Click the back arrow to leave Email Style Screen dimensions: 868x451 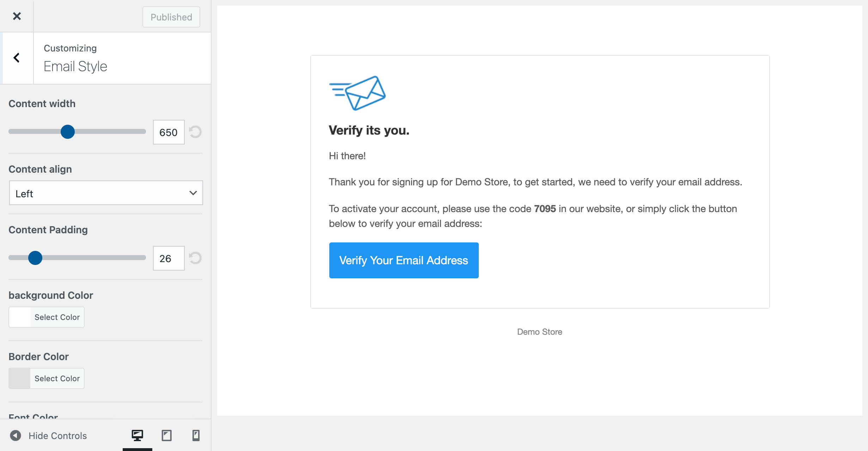[x=16, y=57]
